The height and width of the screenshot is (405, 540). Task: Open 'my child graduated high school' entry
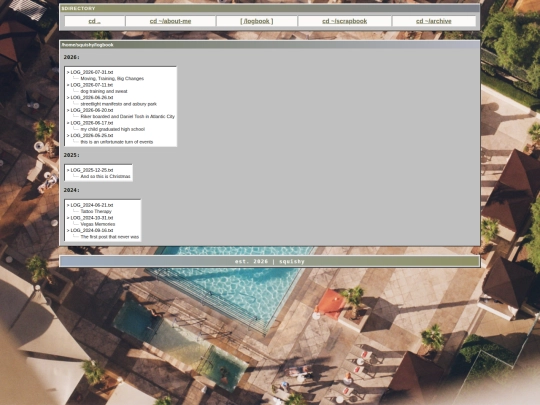point(113,129)
